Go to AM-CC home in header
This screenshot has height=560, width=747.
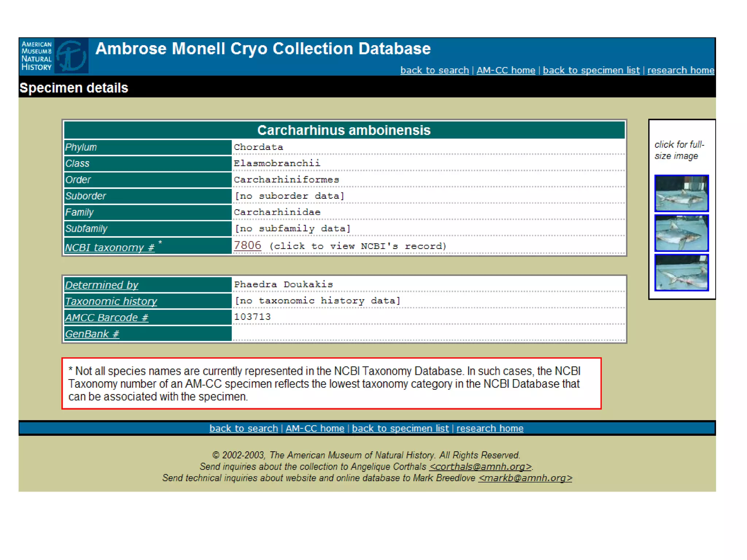coord(506,70)
